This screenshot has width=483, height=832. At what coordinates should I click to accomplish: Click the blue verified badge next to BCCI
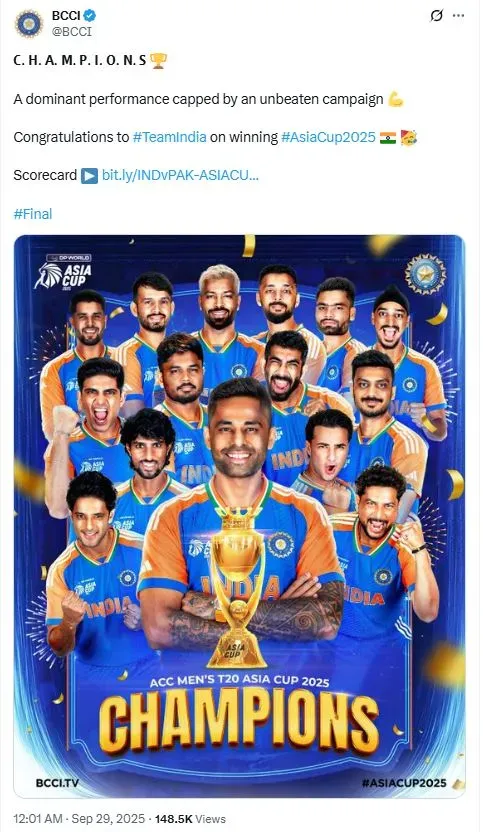[90, 16]
